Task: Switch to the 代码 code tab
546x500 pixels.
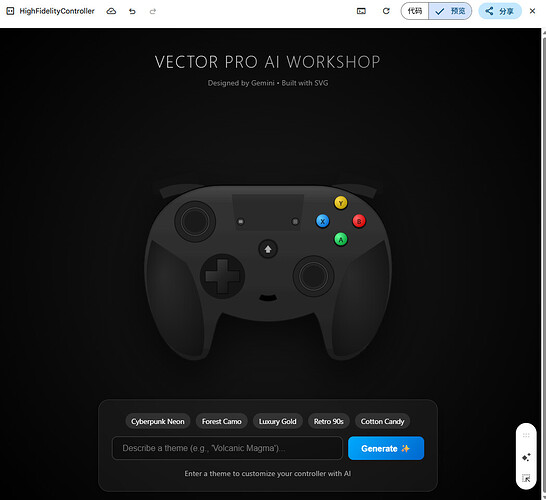Action: (x=415, y=11)
